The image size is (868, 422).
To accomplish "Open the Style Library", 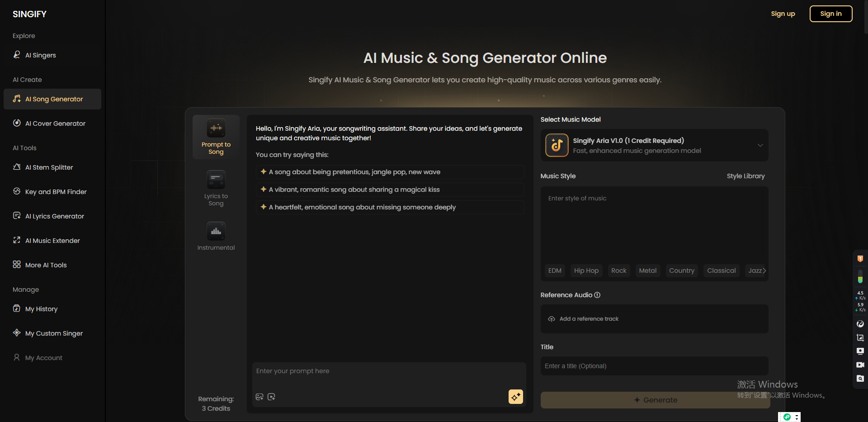I will (x=745, y=176).
